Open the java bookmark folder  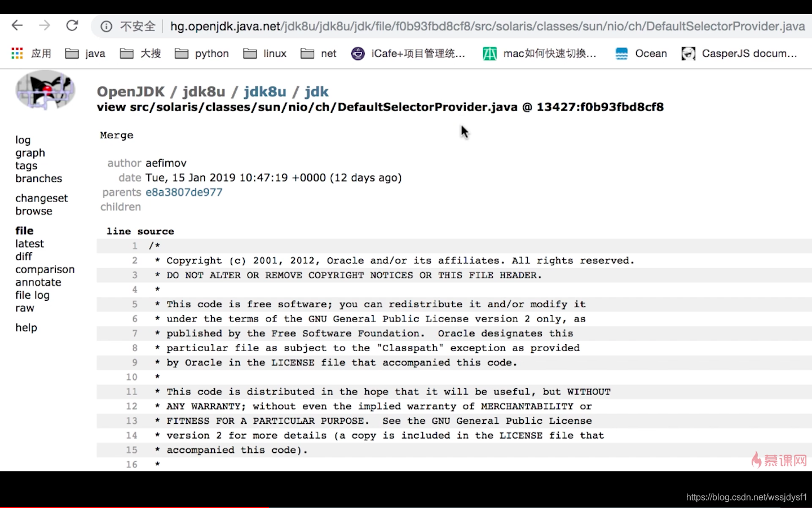tap(85, 54)
